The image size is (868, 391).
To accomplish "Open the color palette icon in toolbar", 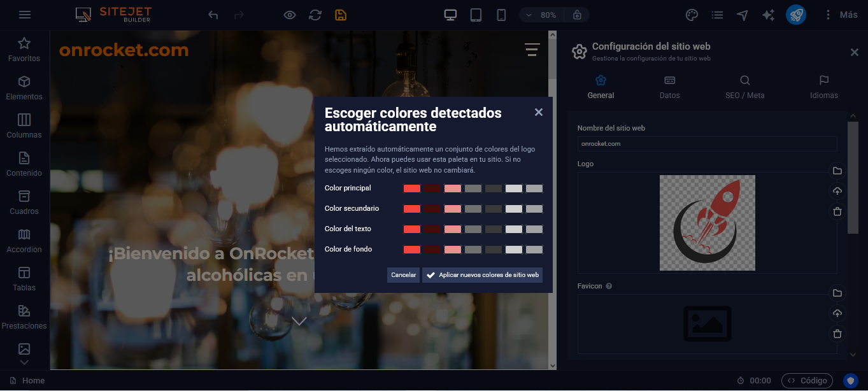I will (x=692, y=15).
